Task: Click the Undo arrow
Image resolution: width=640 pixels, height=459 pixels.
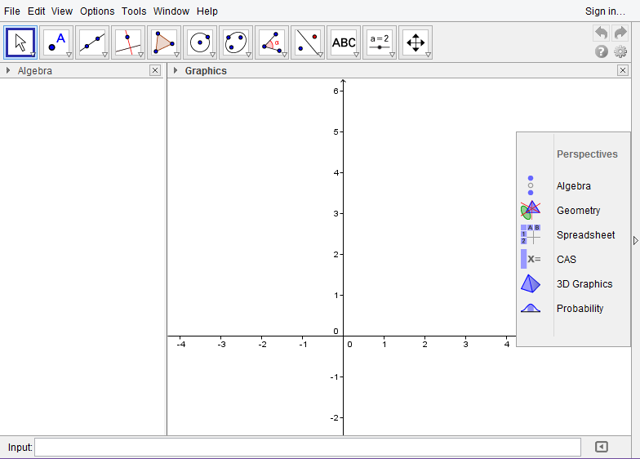Action: [601, 33]
